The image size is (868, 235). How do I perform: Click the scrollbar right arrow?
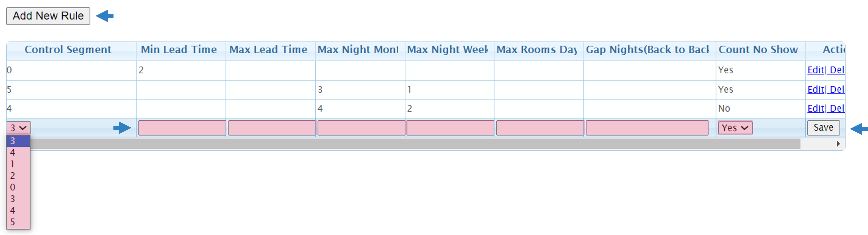[x=838, y=144]
